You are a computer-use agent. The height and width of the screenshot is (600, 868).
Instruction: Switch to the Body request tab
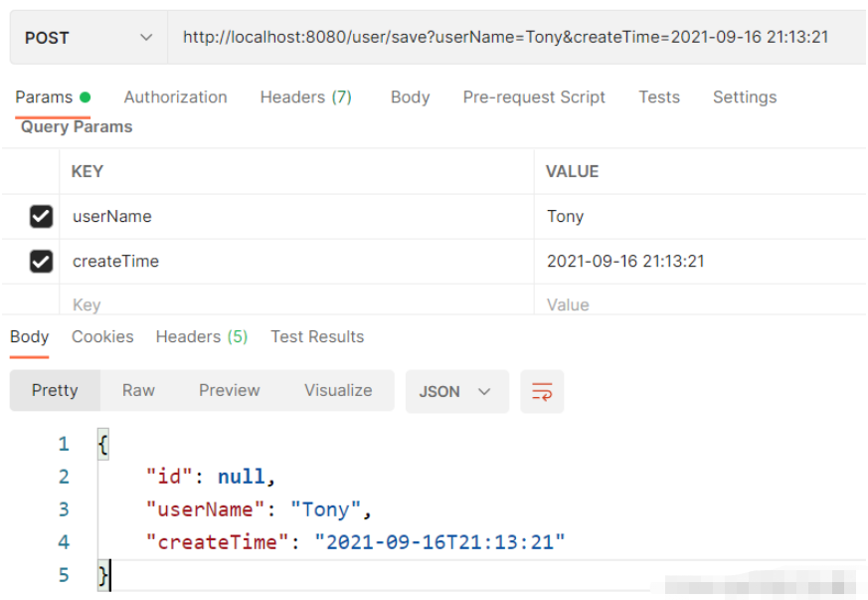410,97
